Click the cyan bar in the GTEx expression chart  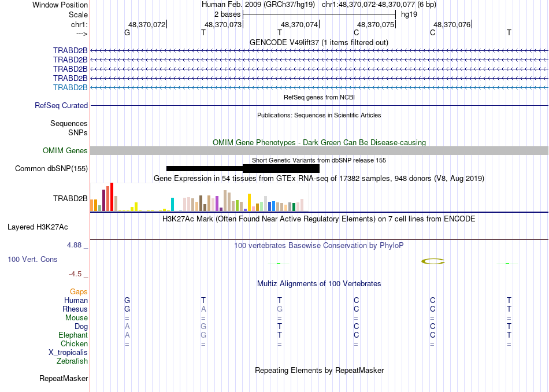pyautogui.click(x=172, y=204)
